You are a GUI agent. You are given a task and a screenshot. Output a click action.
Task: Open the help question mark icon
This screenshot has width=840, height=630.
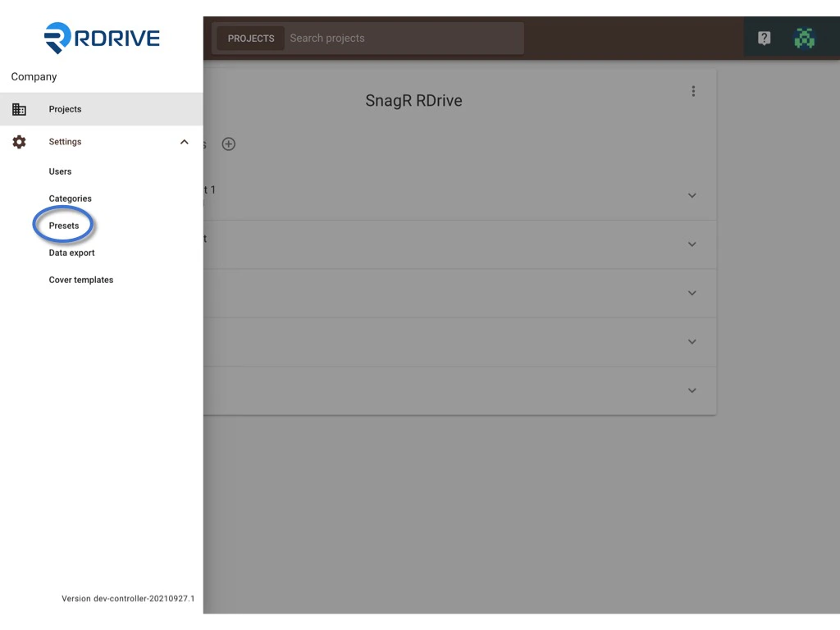pos(764,37)
